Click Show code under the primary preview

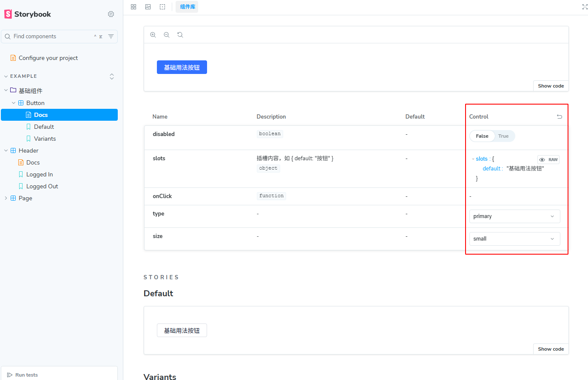pyautogui.click(x=551, y=86)
